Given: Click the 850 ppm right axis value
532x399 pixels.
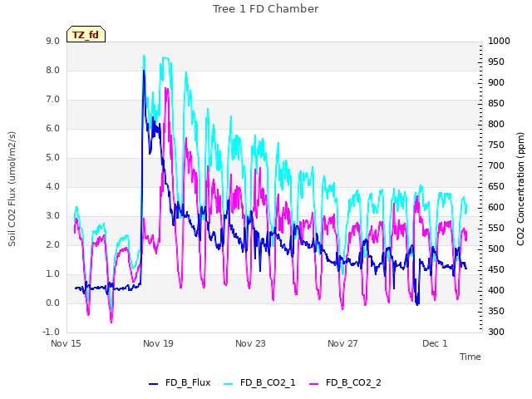Looking at the screenshot, I should 496,103.
